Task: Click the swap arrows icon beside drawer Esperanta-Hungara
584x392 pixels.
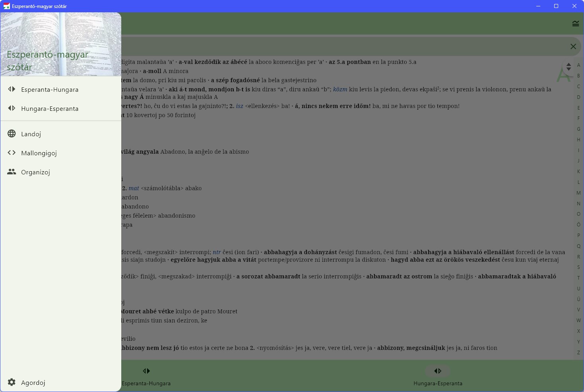Action: tap(12, 89)
